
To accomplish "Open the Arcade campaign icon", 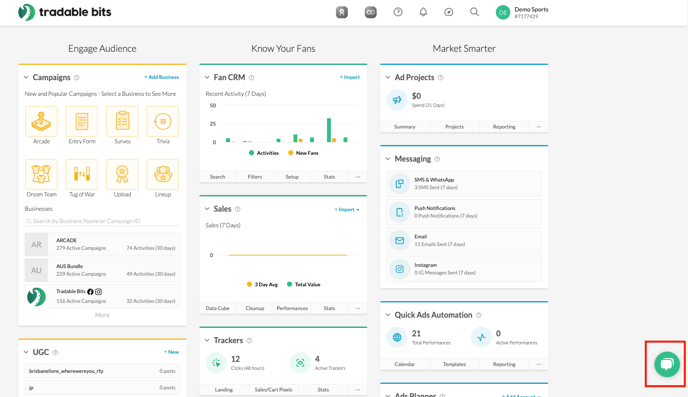I will (x=41, y=122).
